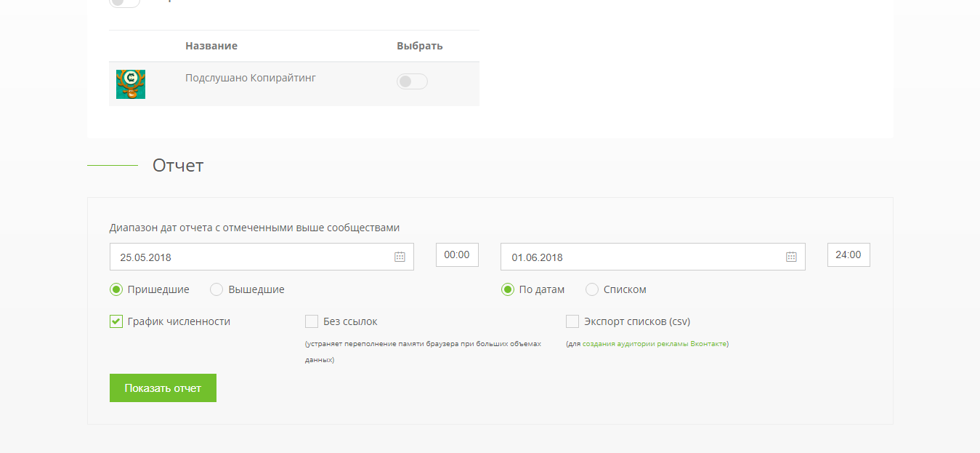980x453 pixels.
Task: Click the Отчет section heading
Action: click(178, 165)
